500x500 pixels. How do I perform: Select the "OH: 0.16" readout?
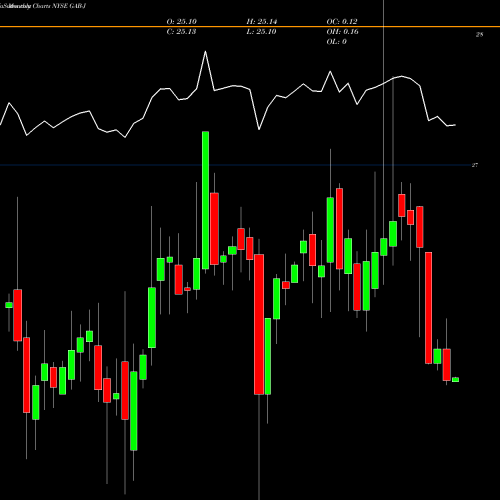(x=342, y=32)
